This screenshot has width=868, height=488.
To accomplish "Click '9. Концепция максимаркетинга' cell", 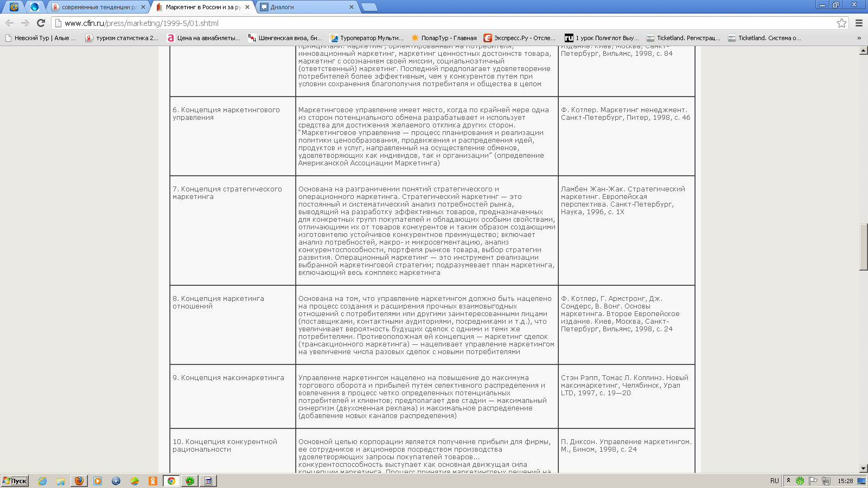I will point(233,396).
